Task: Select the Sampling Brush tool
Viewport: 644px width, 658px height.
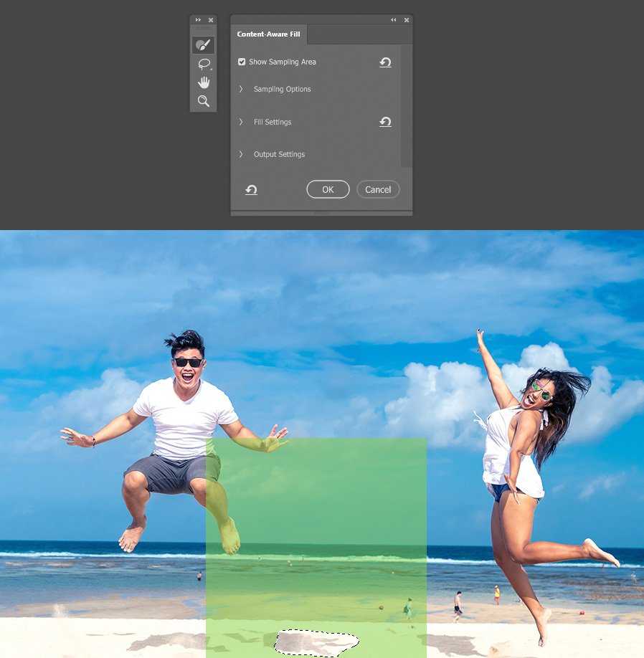Action: pos(203,45)
